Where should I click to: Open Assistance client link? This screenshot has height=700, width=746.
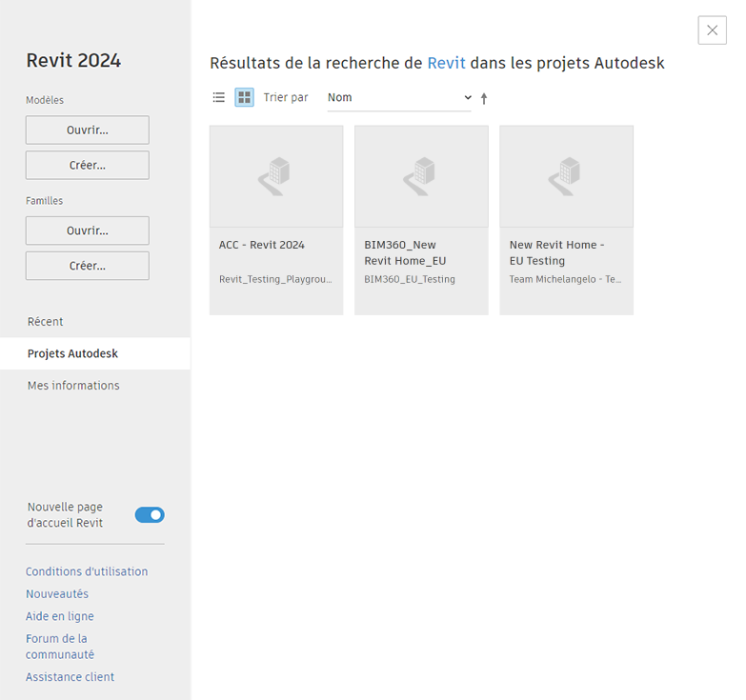[70, 677]
